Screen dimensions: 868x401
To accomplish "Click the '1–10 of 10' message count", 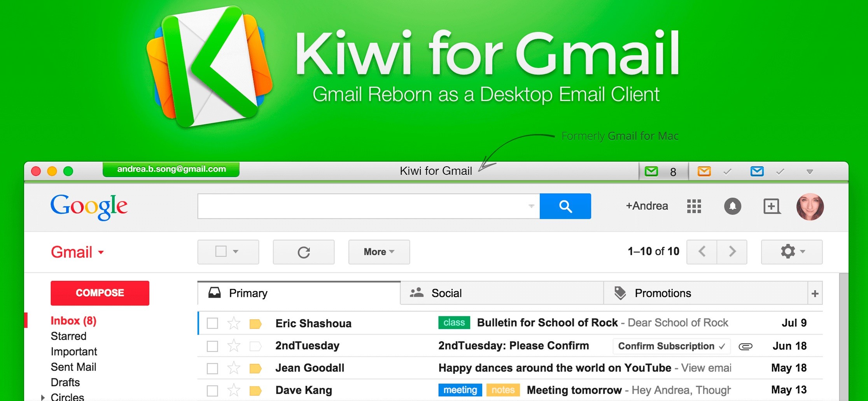I will pyautogui.click(x=653, y=251).
